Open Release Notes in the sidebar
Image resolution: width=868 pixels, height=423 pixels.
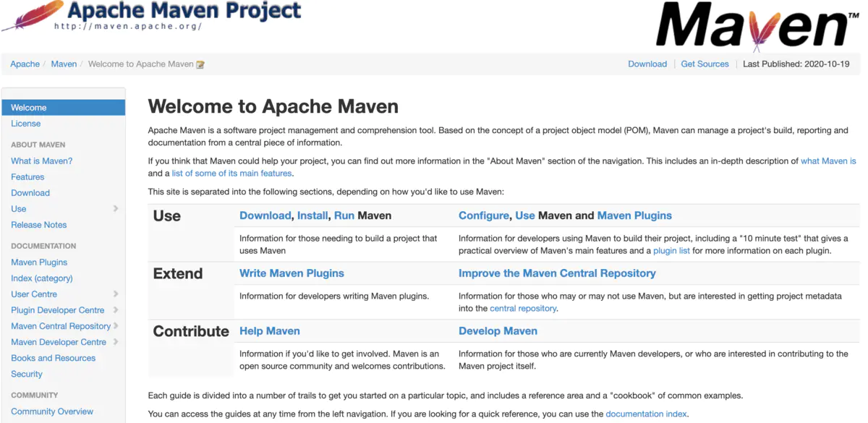pyautogui.click(x=39, y=225)
